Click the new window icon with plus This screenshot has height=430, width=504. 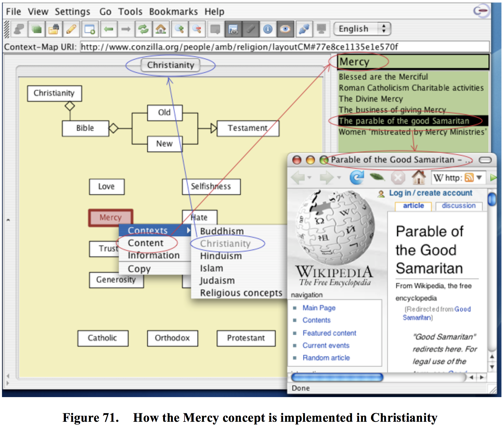[x=90, y=29]
